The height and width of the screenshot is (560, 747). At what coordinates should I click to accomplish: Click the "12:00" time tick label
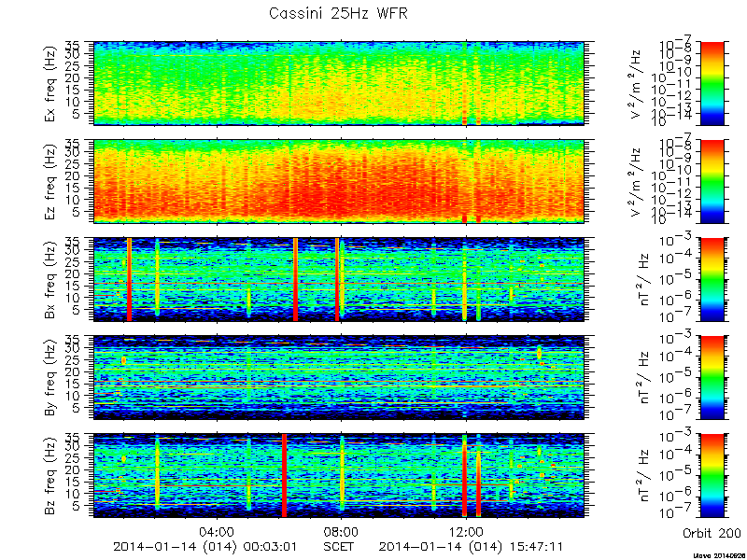(x=467, y=531)
